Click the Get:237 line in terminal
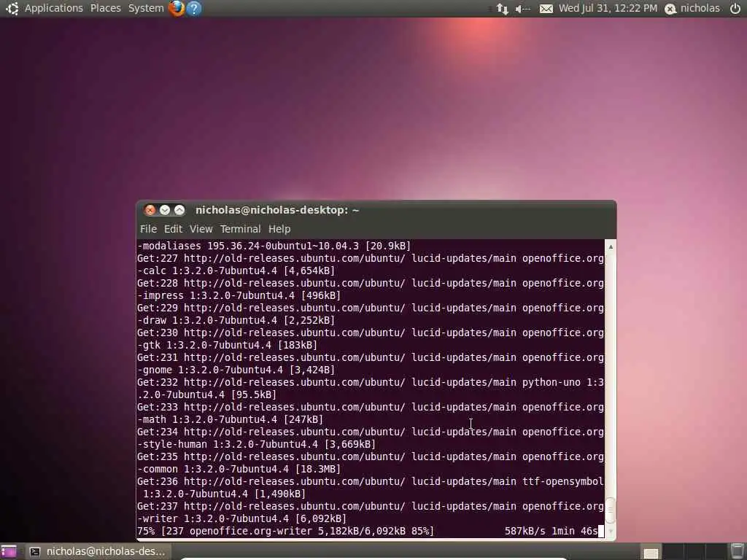This screenshot has width=747, height=560. click(x=371, y=506)
